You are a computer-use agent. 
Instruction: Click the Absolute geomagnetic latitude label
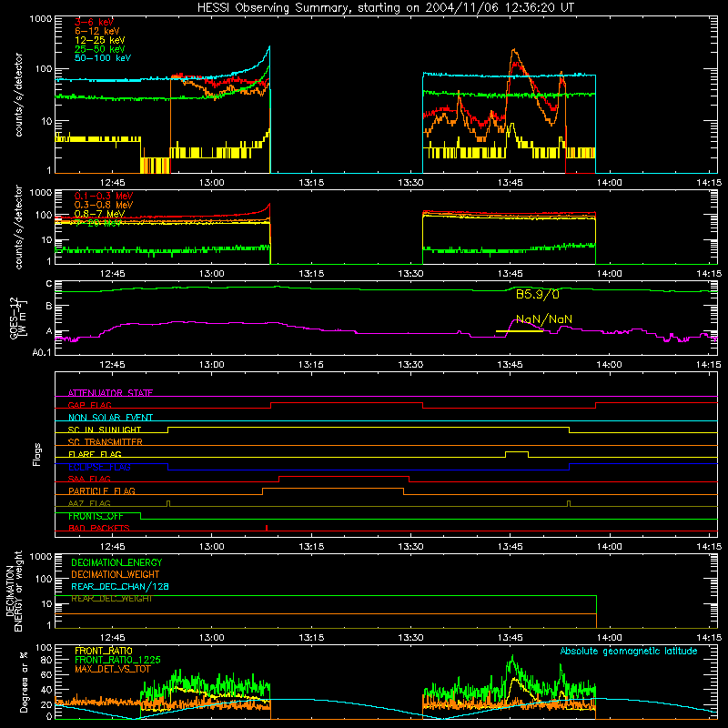(x=629, y=652)
